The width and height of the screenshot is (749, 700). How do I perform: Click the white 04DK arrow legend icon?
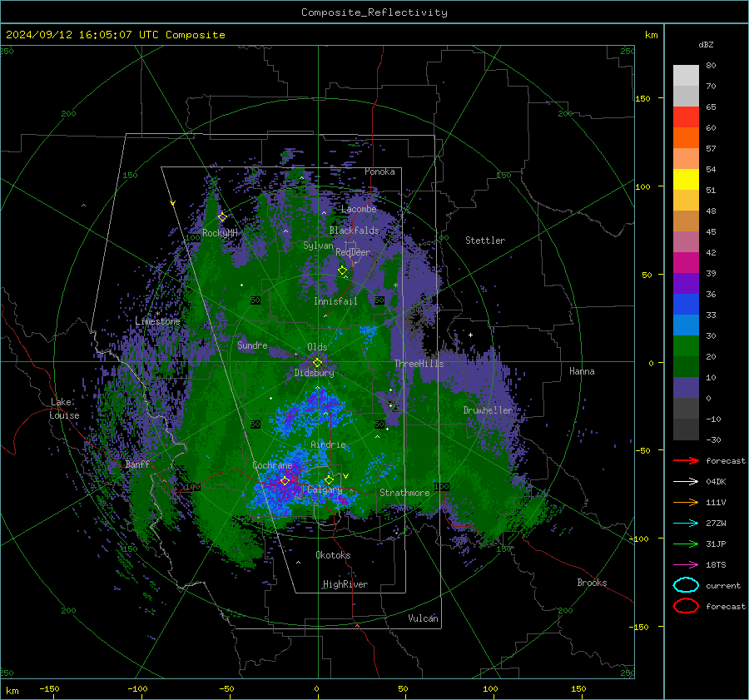tap(686, 482)
